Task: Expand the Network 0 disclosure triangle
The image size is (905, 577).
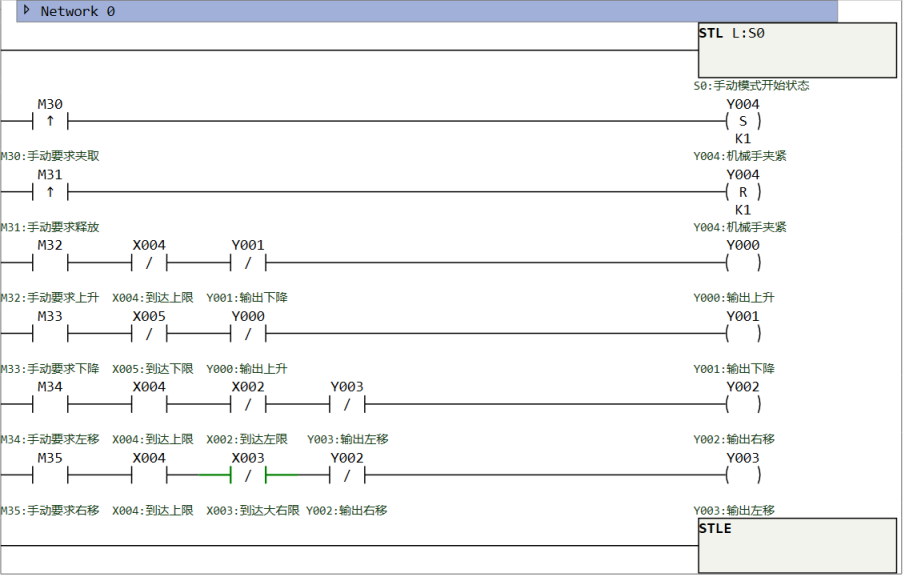Action: tap(27, 11)
